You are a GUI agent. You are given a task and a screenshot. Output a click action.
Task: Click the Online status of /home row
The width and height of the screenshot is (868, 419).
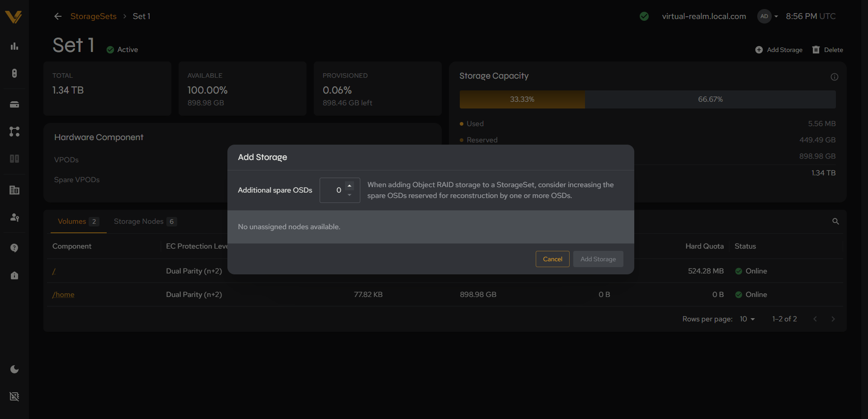tap(751, 295)
